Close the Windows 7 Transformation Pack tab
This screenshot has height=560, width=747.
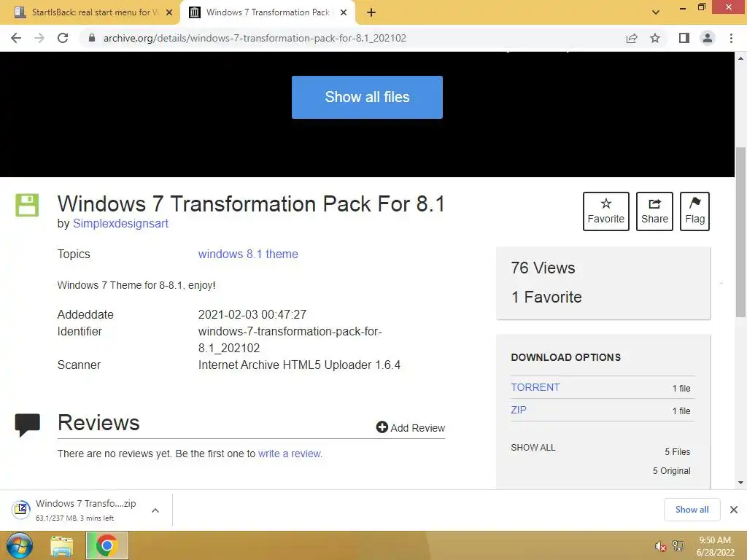coord(344,13)
